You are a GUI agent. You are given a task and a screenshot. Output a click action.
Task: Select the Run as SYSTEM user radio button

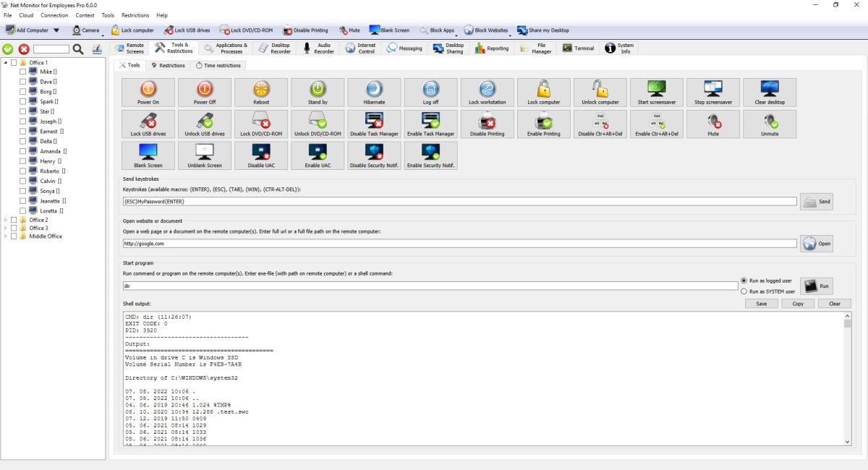[744, 291]
